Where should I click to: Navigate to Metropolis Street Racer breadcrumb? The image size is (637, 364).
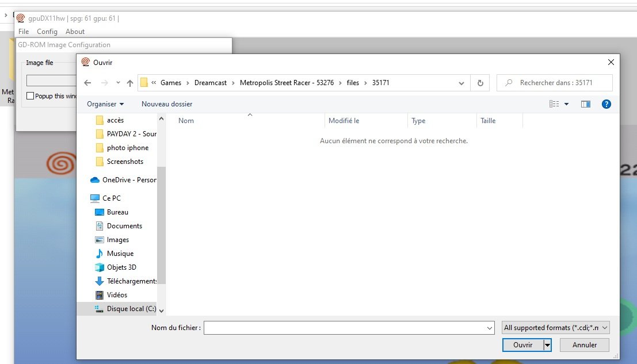[287, 83]
